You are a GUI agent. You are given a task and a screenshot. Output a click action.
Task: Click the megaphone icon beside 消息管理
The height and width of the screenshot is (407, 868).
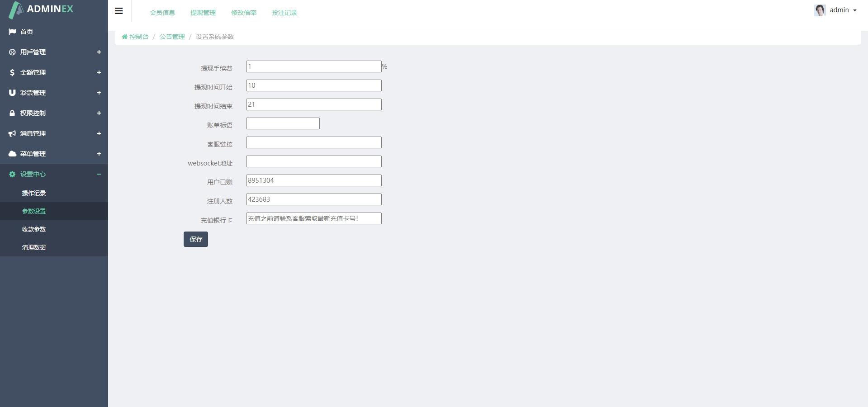(x=12, y=133)
